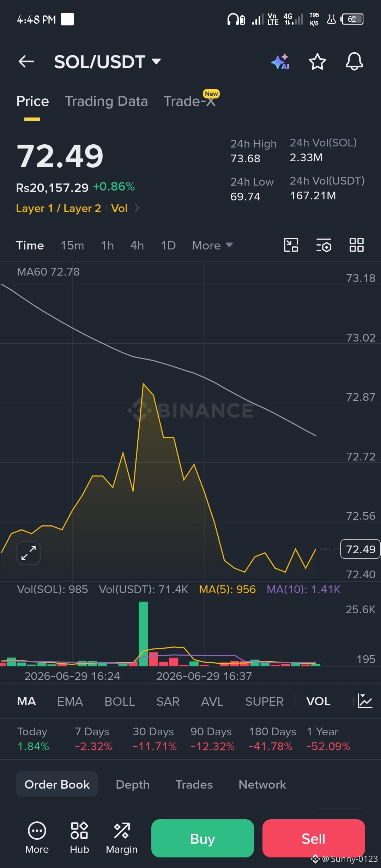Open Layer 1 / Layer 2 category chevron
The image size is (381, 868).
pos(137,208)
